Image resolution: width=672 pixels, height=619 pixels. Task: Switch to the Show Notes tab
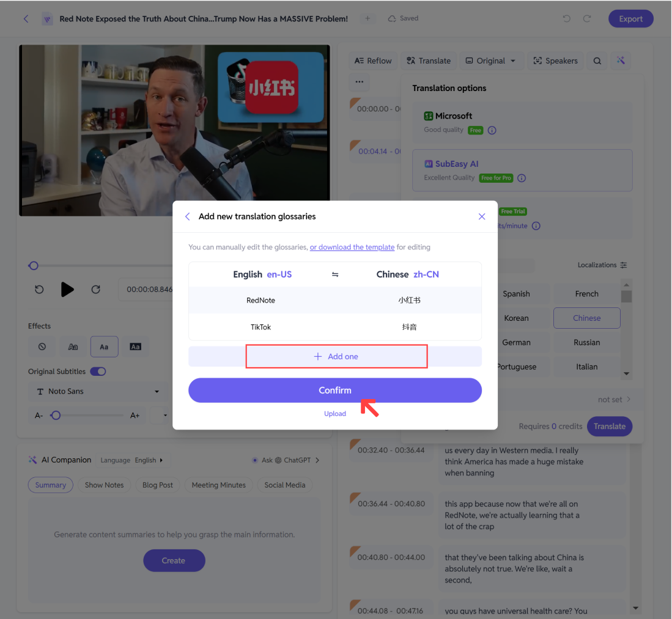(104, 485)
